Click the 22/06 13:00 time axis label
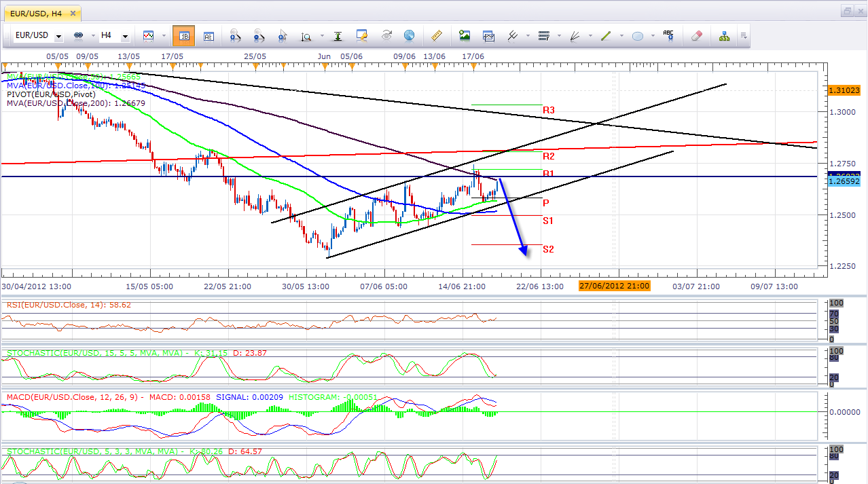 click(540, 286)
